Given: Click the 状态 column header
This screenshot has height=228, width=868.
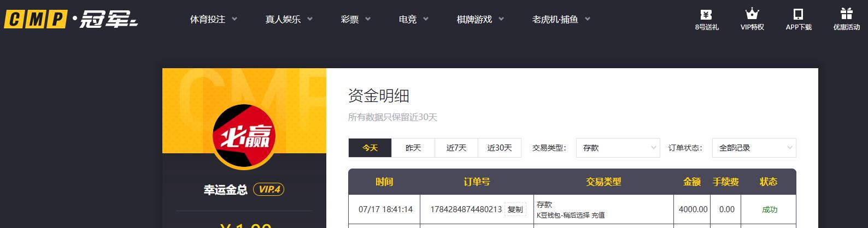Looking at the screenshot, I should 769,182.
